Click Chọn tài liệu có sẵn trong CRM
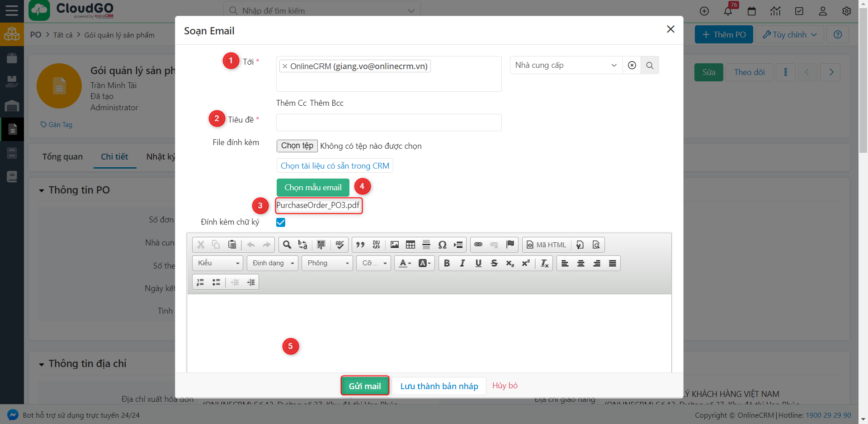The height and width of the screenshot is (424, 868). [335, 166]
